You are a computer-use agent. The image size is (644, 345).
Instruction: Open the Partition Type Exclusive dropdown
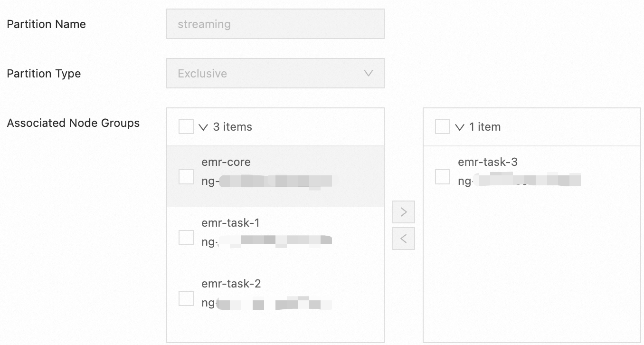pos(275,74)
